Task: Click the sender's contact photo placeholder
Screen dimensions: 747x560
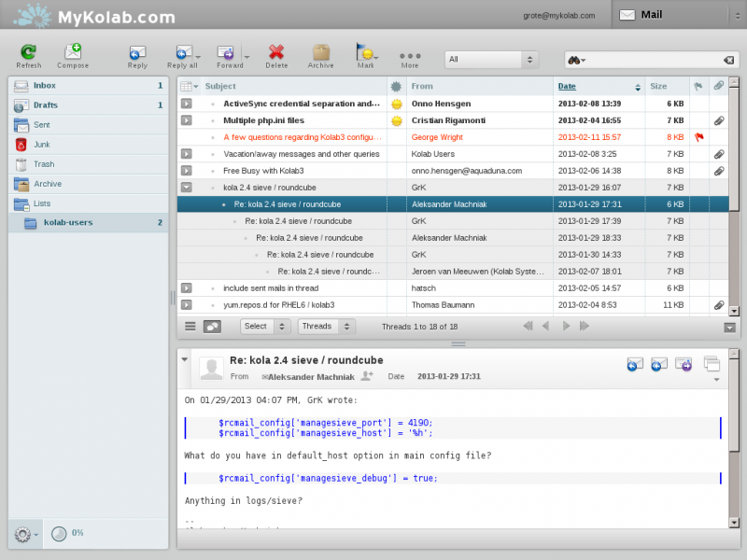Action: (211, 369)
